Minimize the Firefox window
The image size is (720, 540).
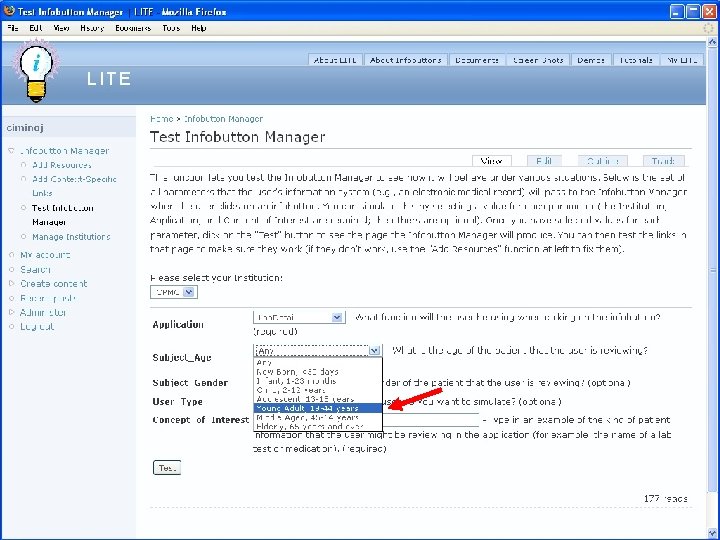[x=677, y=11]
